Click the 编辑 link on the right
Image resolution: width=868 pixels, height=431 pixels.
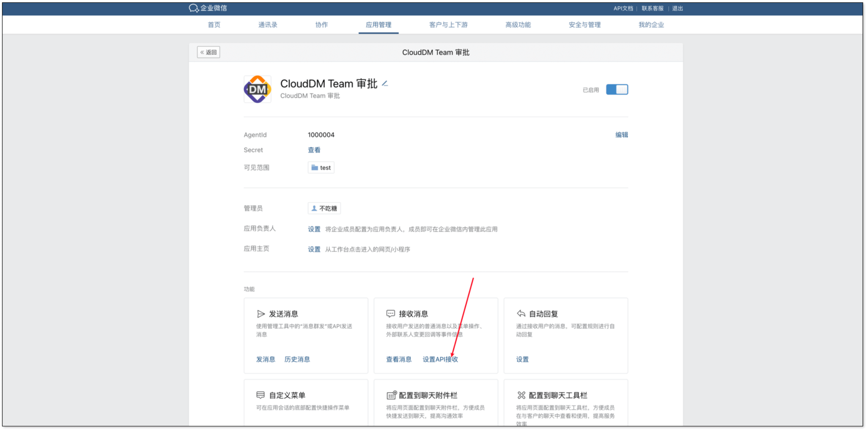click(x=621, y=135)
